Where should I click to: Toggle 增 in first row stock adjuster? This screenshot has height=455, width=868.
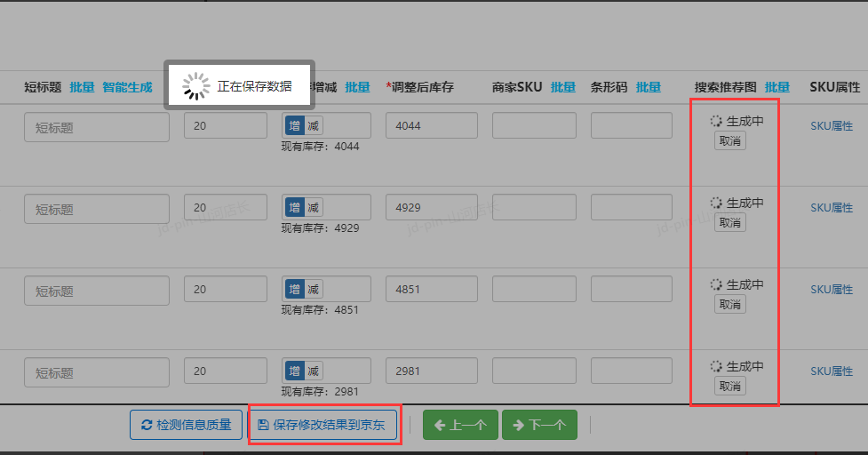pyautogui.click(x=294, y=125)
